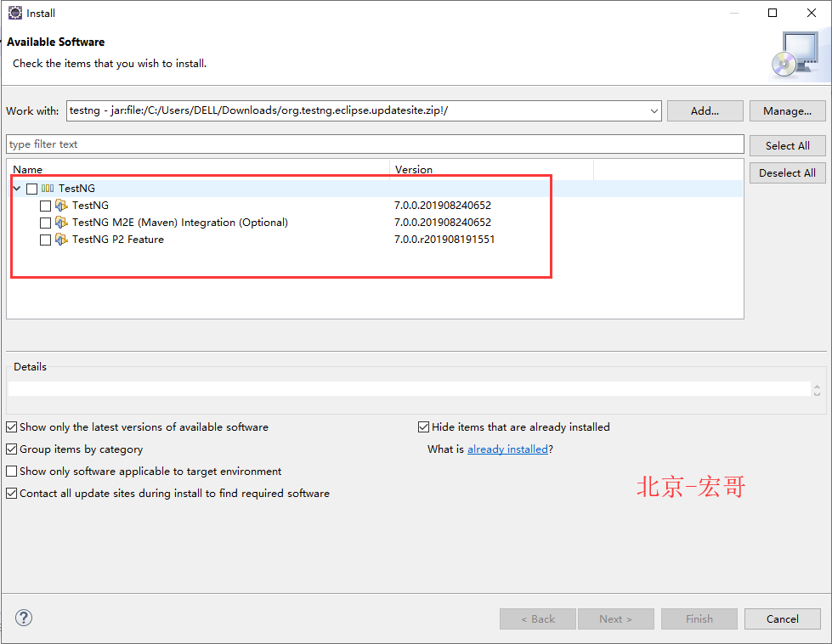Enable Show only software applicable to target environment

tap(12, 471)
